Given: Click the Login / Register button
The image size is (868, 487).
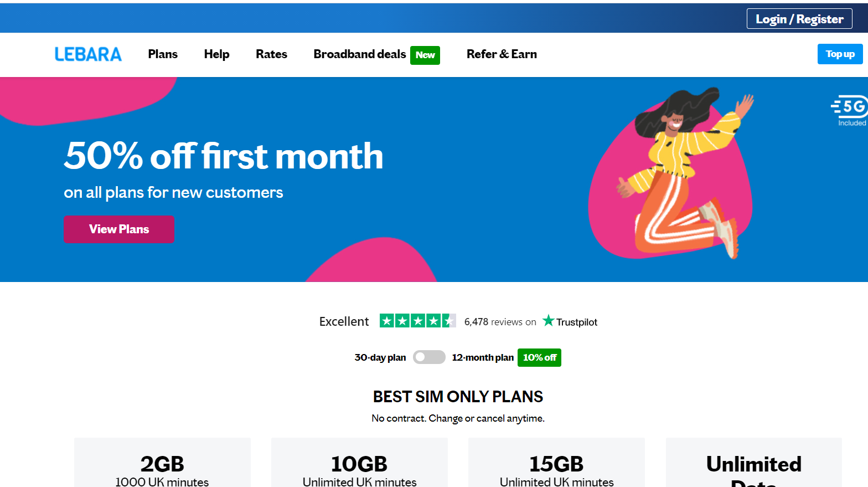Looking at the screenshot, I should click(799, 19).
